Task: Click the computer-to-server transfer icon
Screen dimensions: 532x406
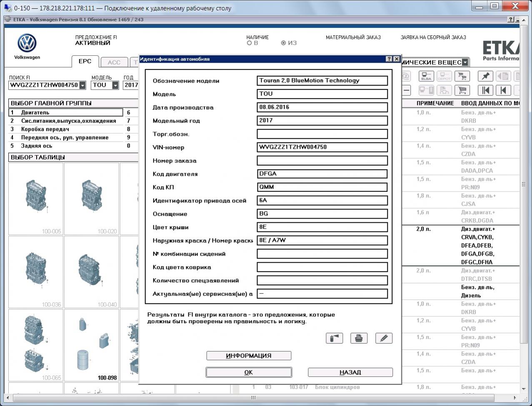Action: click(x=426, y=90)
